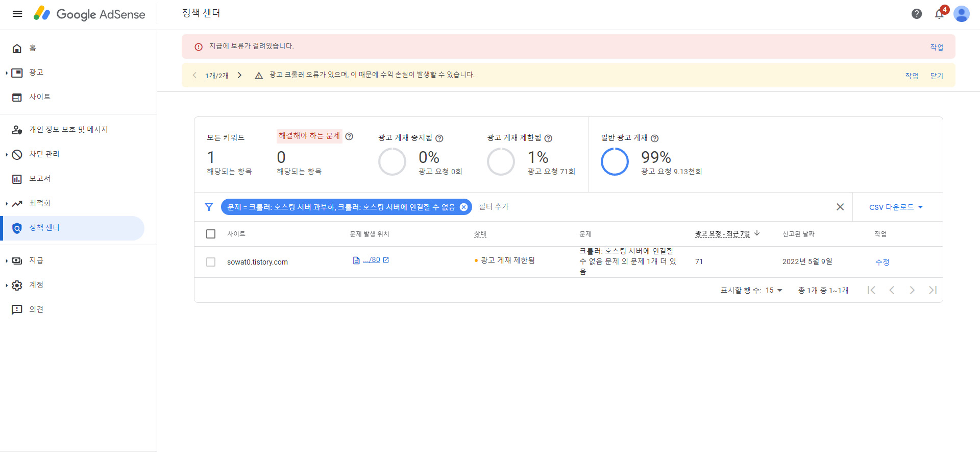980x452 pixels.
Task: Click the Google AdSense logo
Action: pyautogui.click(x=89, y=14)
